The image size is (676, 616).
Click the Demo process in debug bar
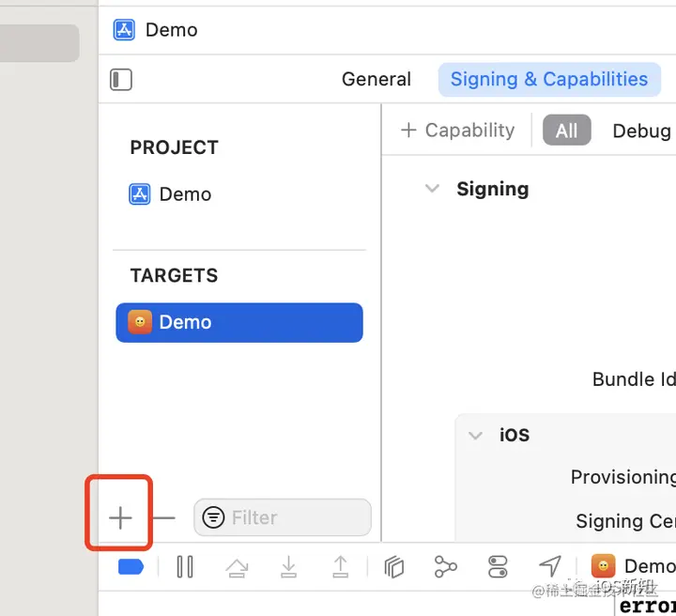(x=634, y=566)
